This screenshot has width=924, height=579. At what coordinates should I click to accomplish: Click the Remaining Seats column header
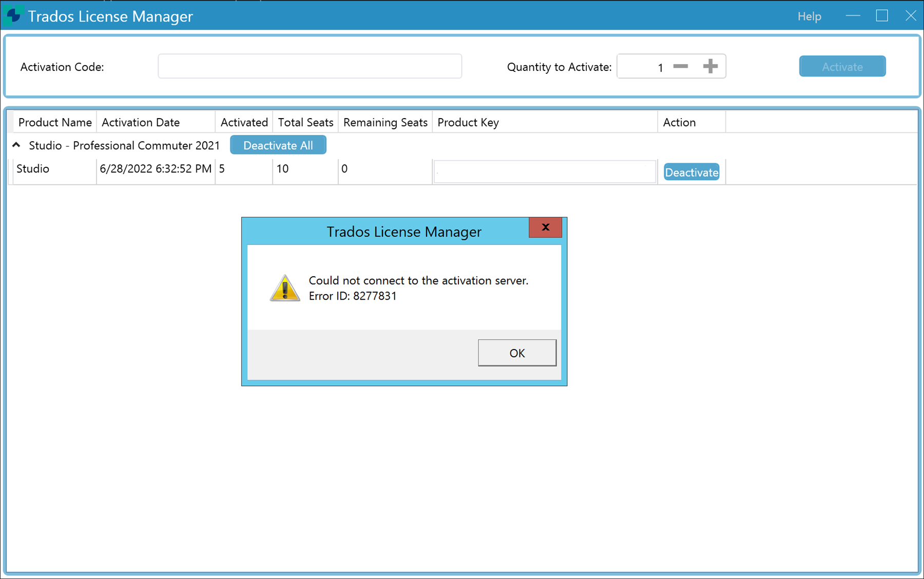[x=386, y=122]
